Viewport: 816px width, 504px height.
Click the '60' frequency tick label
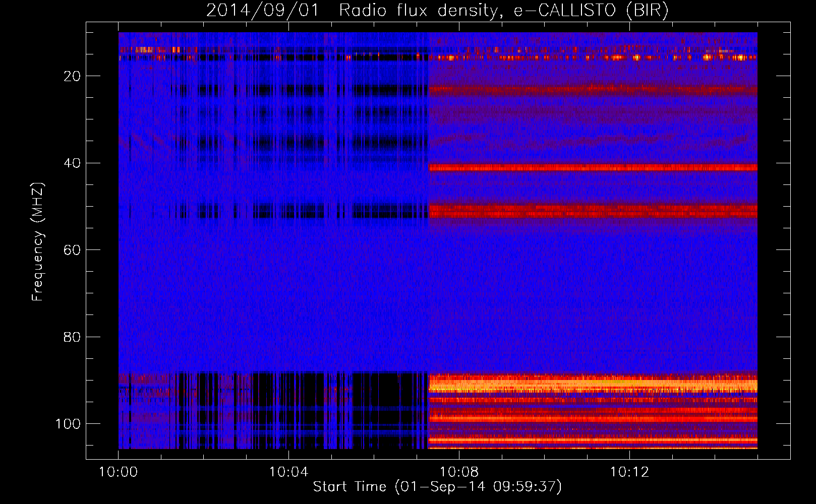coord(73,250)
